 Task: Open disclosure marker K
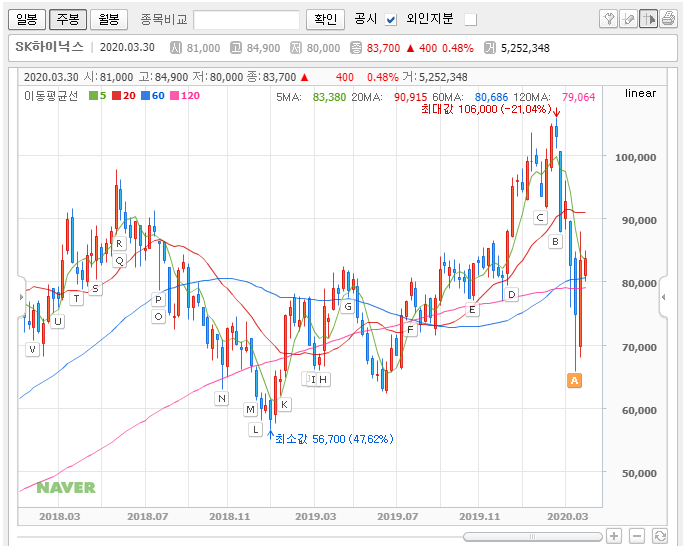coord(284,405)
